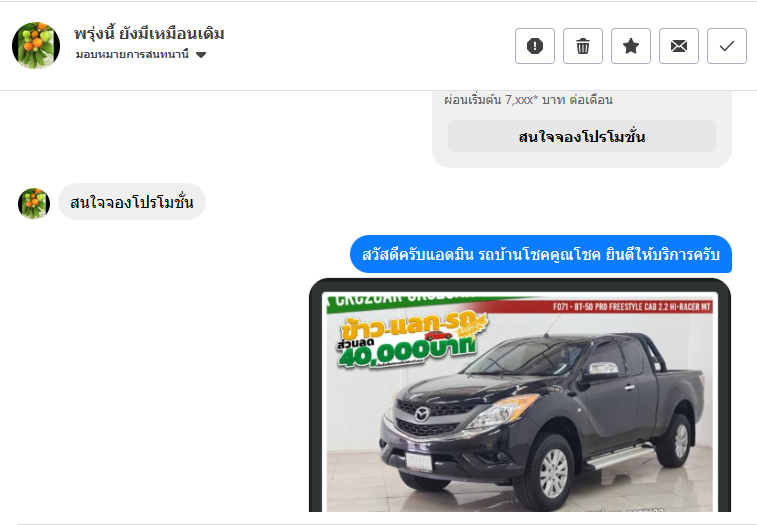Image resolution: width=757 pixels, height=525 pixels.
Task: Click the สนใจจองโปรโมชั่น button in the card
Action: click(582, 137)
